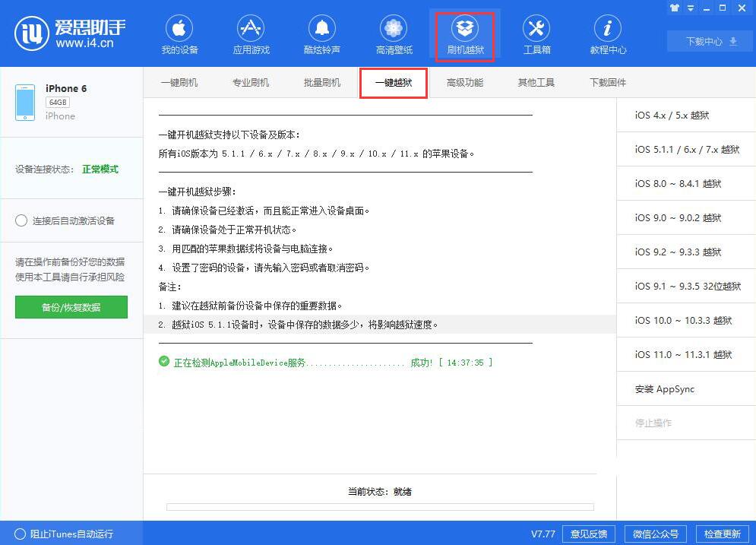Open the 工具箱 toolbox section
This screenshot has width=756, height=545.
tap(536, 34)
